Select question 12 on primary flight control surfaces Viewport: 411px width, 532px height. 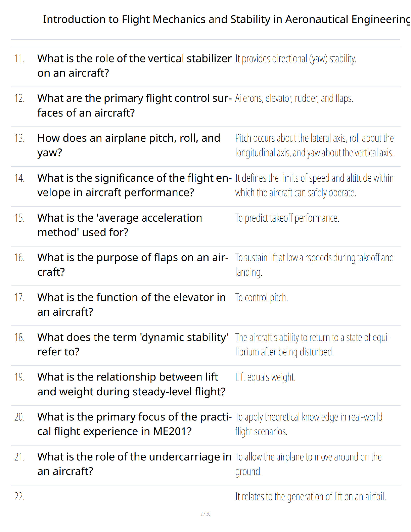(134, 105)
